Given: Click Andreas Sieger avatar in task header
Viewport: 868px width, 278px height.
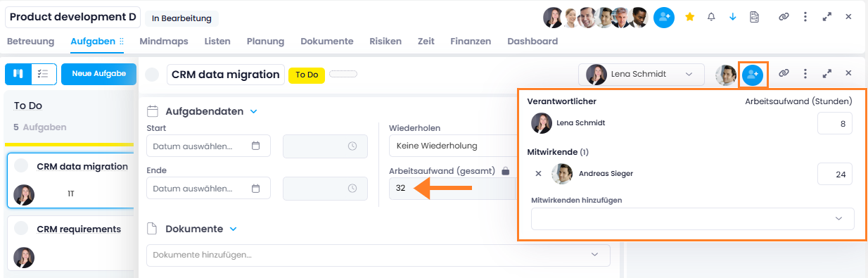Looking at the screenshot, I should point(726,75).
